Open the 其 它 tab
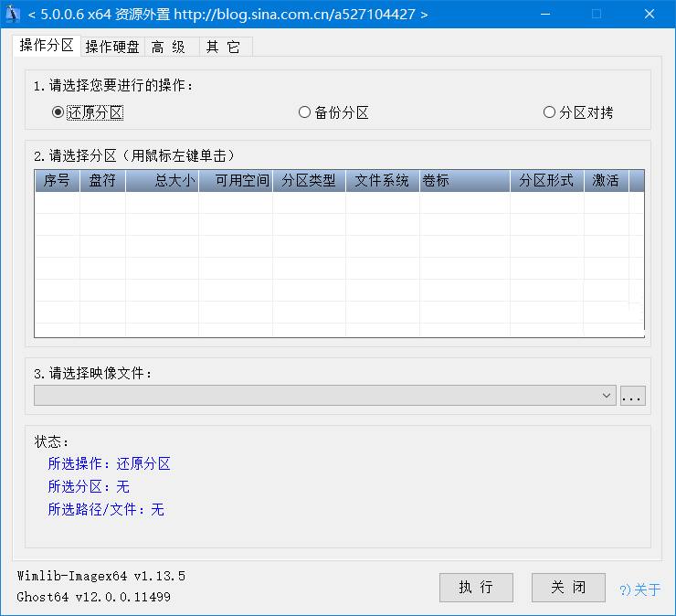676x616 pixels. tap(223, 48)
